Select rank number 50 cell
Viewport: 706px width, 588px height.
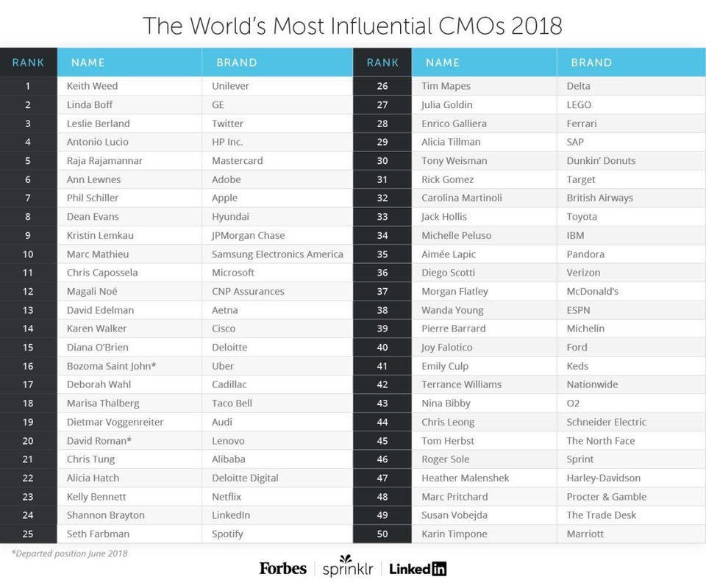click(382, 534)
